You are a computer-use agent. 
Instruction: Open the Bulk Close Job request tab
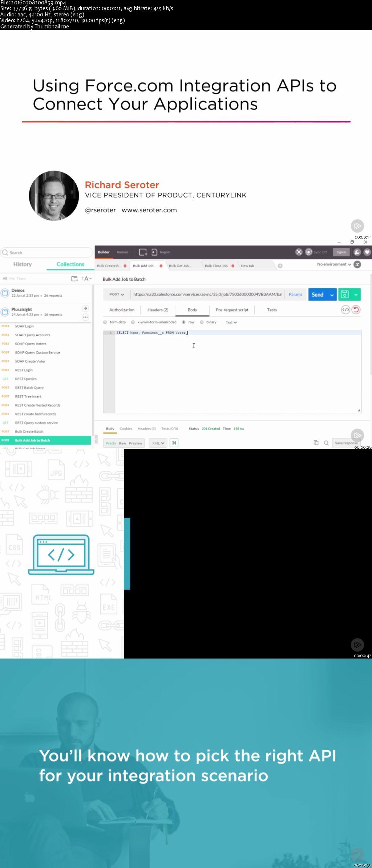218,266
